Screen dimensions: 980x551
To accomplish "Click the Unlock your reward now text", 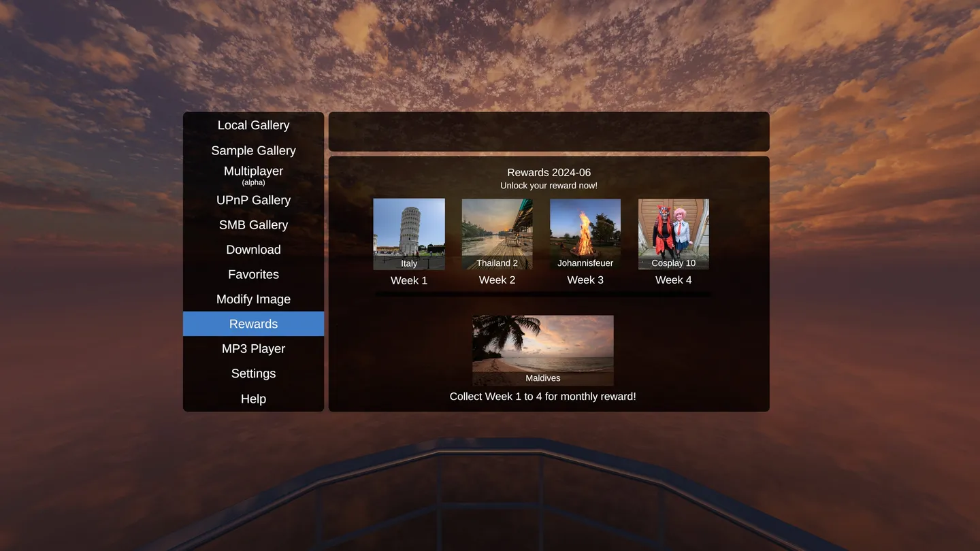I will click(x=549, y=184).
